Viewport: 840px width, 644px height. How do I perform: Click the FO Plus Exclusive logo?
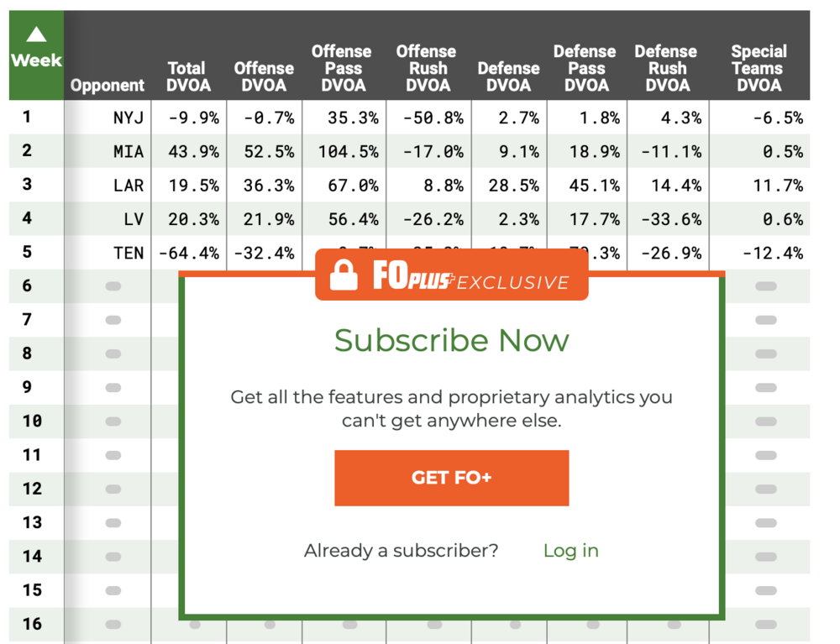pos(471,276)
